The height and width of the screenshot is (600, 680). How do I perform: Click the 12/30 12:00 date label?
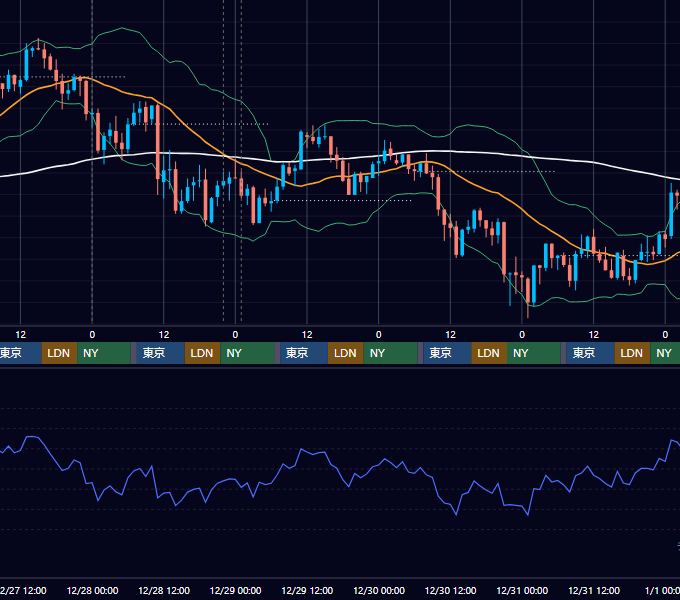[x=451, y=590]
